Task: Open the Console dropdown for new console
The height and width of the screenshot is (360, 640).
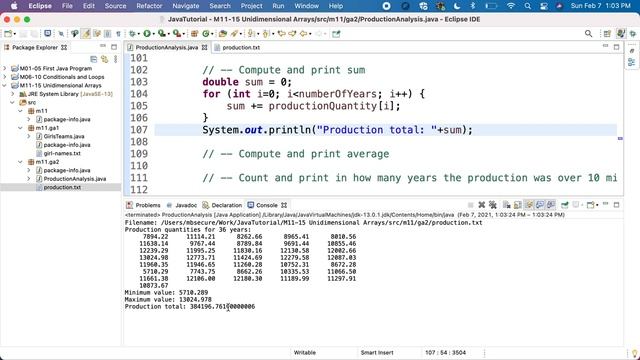Action: point(592,205)
